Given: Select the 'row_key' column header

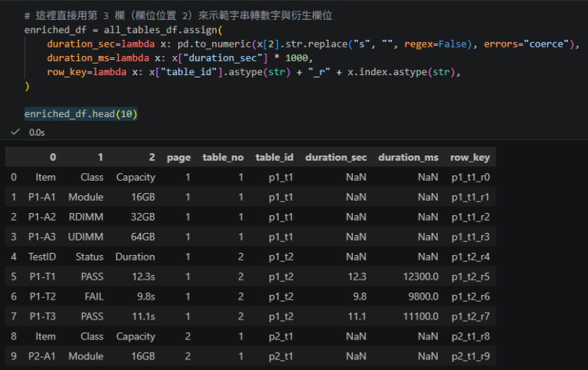Looking at the screenshot, I should [x=470, y=157].
